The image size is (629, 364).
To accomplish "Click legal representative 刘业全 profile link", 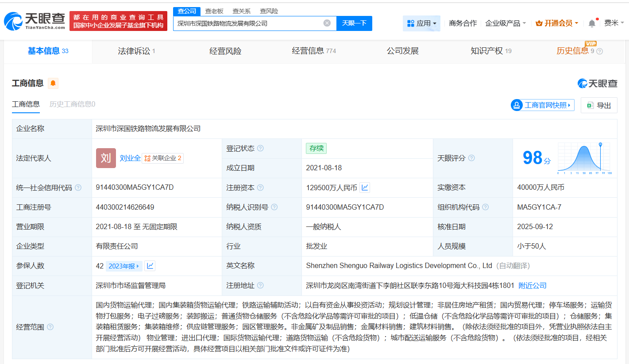I will click(129, 158).
